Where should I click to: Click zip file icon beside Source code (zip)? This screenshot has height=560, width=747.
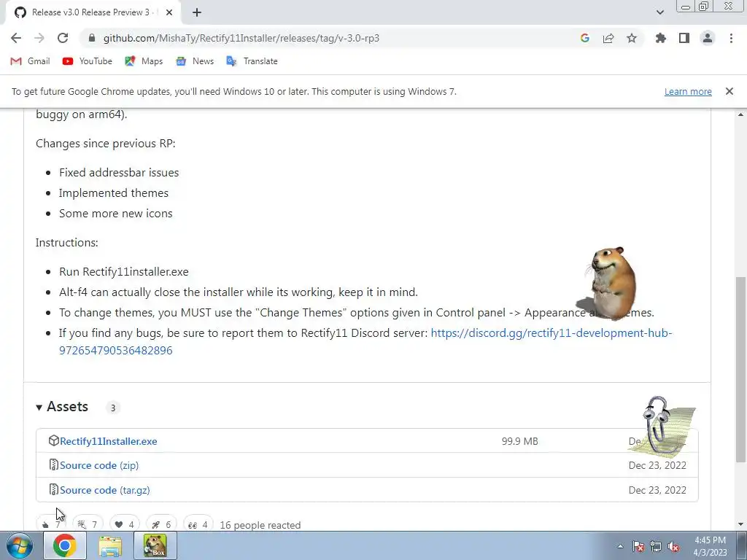pyautogui.click(x=53, y=464)
